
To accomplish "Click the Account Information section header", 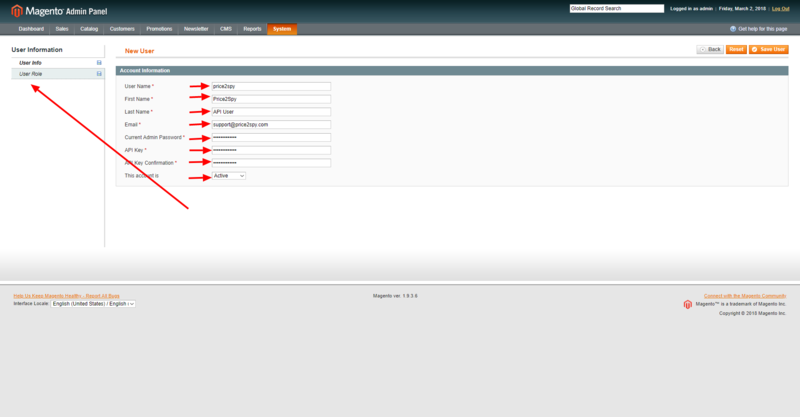I will pos(452,70).
